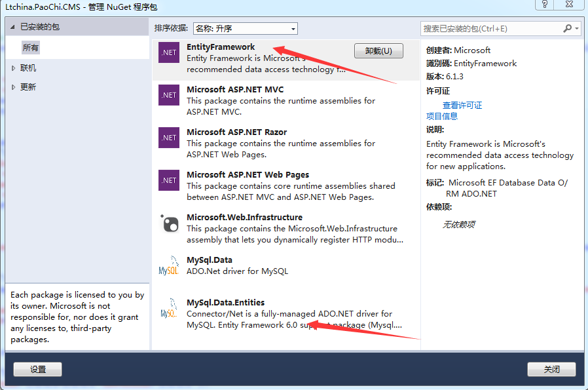The width and height of the screenshot is (588, 390).
Task: Click the 创建者: Microsoft author text
Action: [x=458, y=50]
